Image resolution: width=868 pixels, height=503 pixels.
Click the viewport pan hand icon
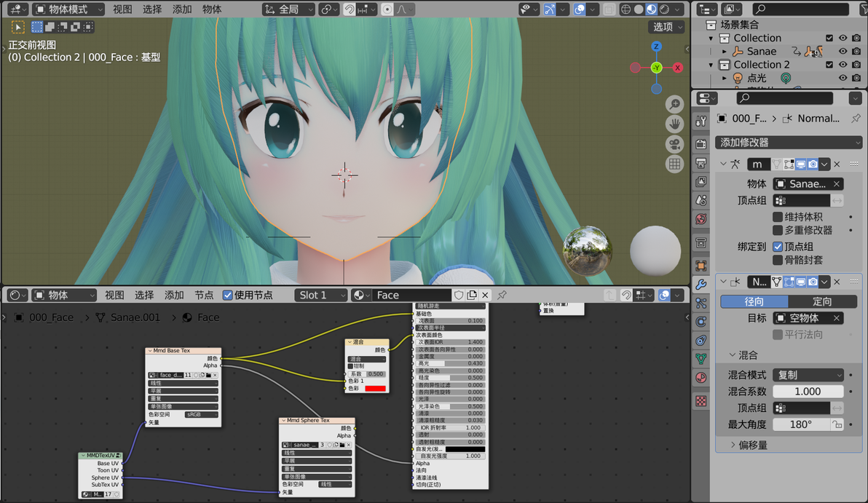[674, 124]
